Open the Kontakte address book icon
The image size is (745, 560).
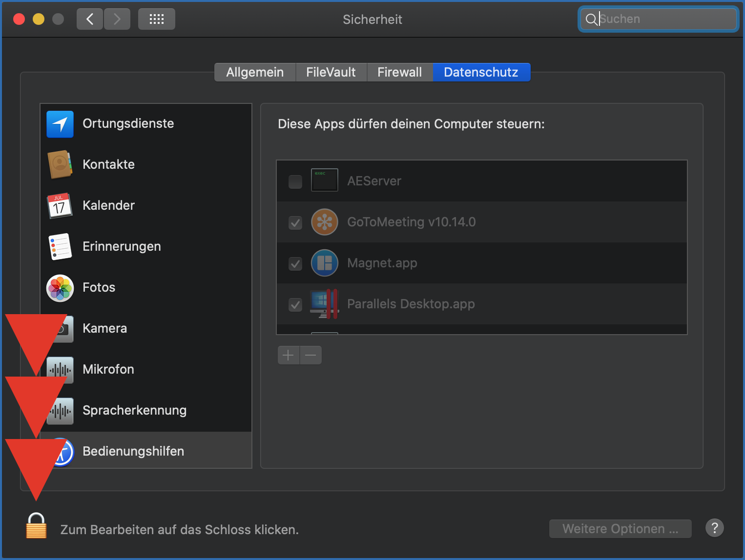coord(60,165)
